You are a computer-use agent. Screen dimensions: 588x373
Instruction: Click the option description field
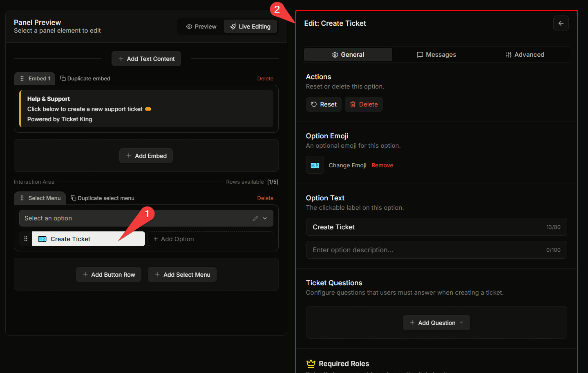coord(436,250)
